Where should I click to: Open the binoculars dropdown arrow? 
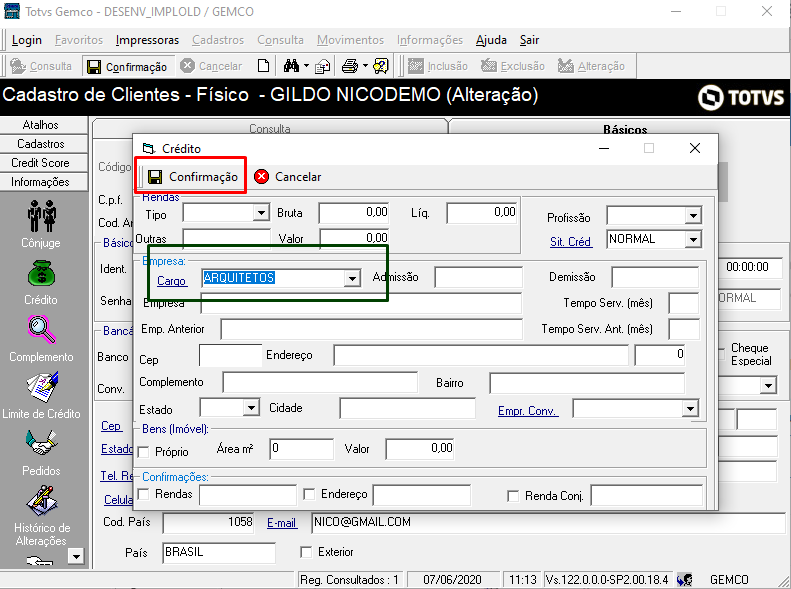[x=306, y=66]
